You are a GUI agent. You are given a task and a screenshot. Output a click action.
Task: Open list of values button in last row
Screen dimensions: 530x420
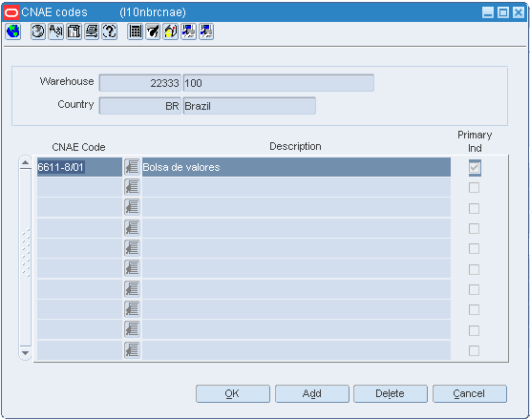(132, 350)
